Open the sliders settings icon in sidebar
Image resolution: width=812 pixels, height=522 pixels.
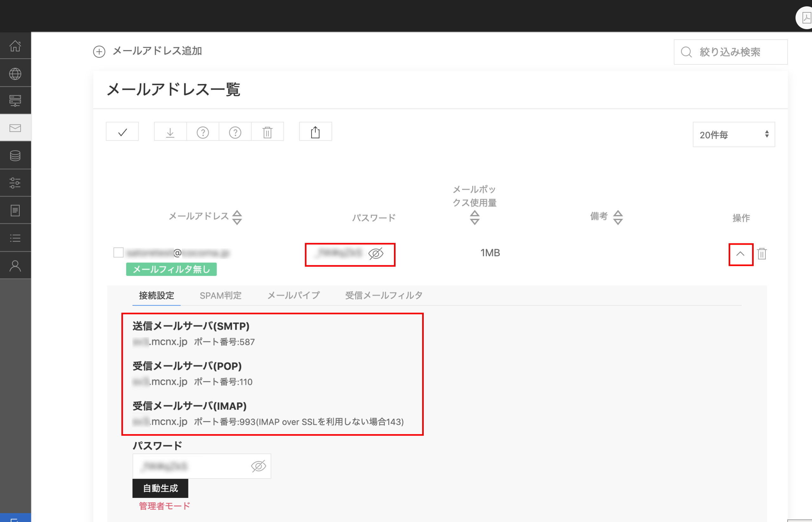click(15, 183)
